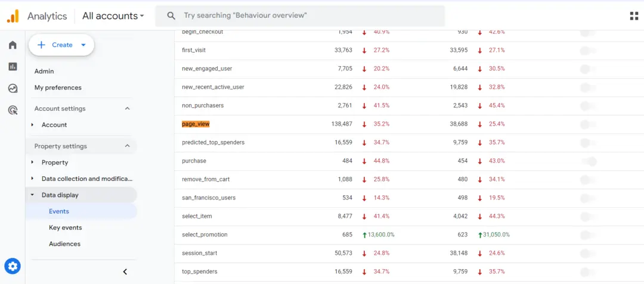Expand the Property tree item
This screenshot has height=284, width=644.
pos(32,163)
